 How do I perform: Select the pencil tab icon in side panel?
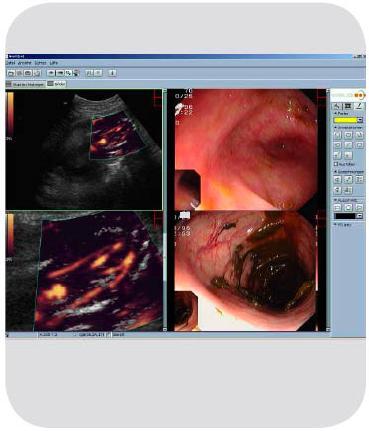coord(359,106)
